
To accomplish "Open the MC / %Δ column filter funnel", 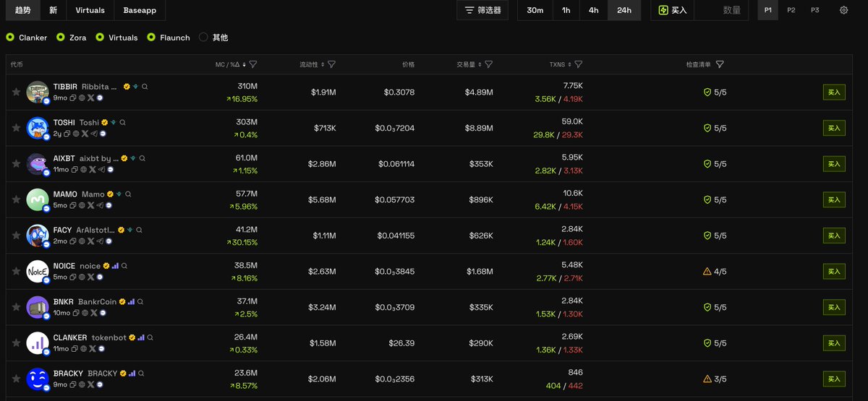I will [x=252, y=64].
